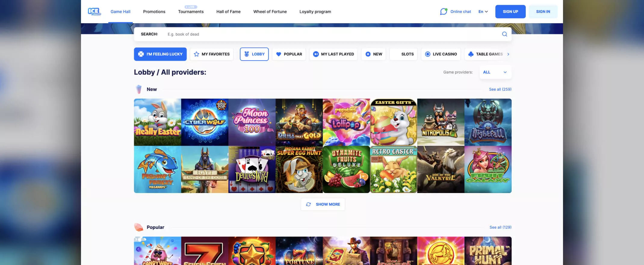Open Fishin' Frenzy Megaways game

157,170
